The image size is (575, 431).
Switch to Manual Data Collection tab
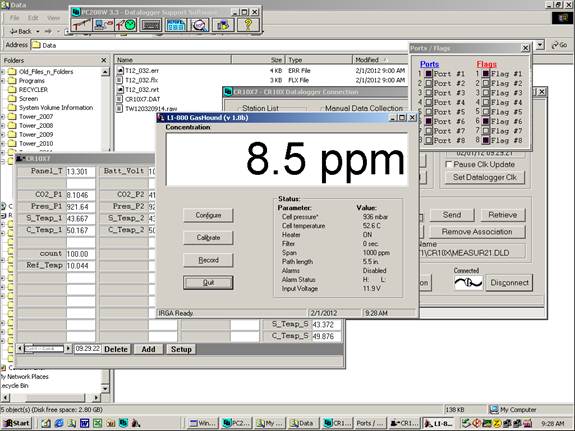(x=363, y=108)
